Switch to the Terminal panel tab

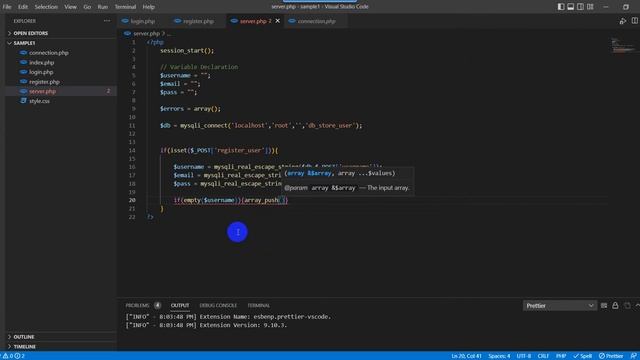(x=258, y=305)
